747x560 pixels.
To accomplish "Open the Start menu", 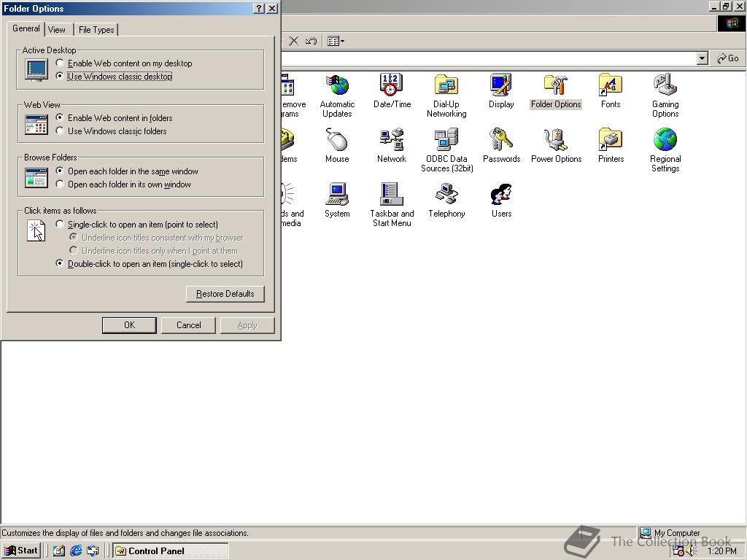I will tap(21, 551).
